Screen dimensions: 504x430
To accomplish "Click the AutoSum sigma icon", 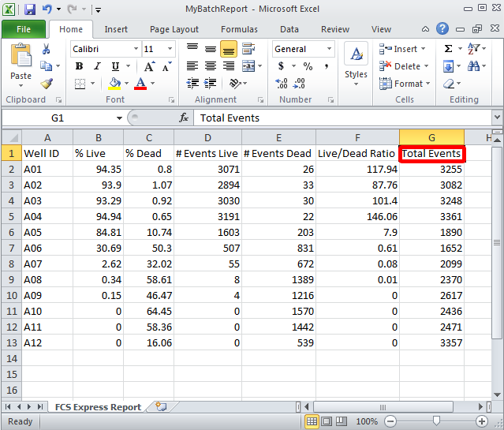I will [448, 49].
